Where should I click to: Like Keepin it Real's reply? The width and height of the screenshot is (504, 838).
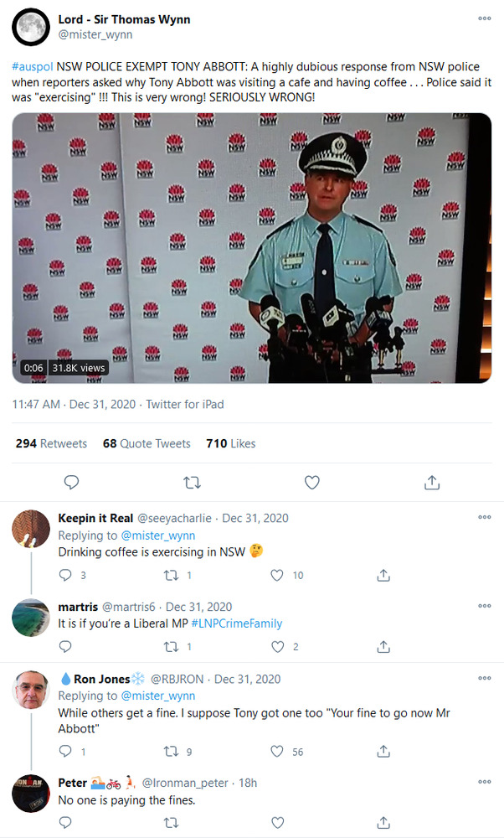(278, 576)
